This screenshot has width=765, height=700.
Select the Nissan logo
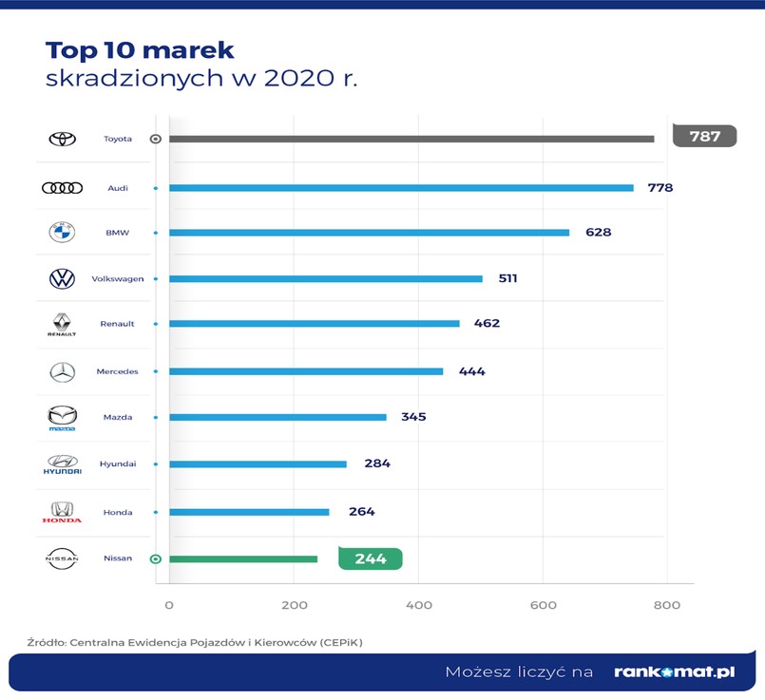point(61,558)
